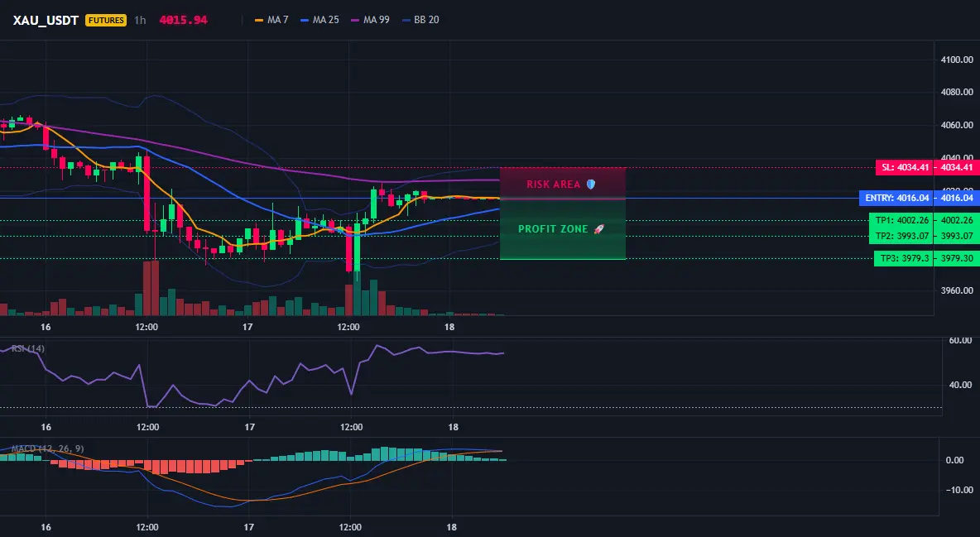This screenshot has height=537, width=980.
Task: Click date 18 on MACD time axis
Action: coord(452,527)
